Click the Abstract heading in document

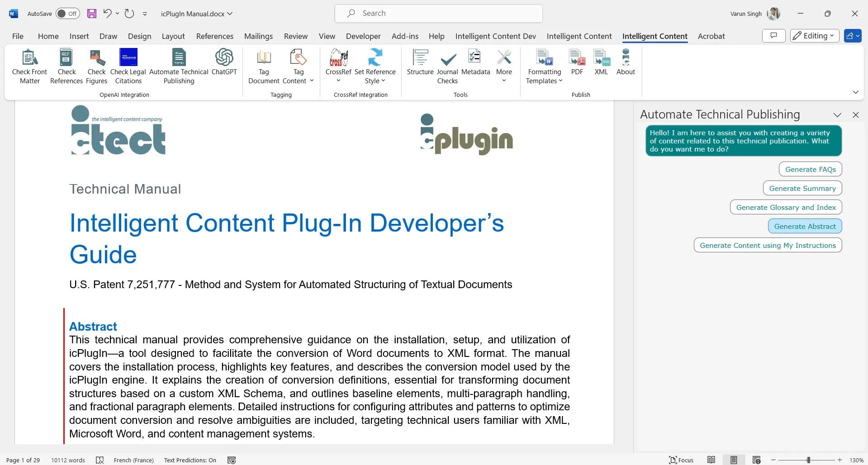tap(93, 327)
